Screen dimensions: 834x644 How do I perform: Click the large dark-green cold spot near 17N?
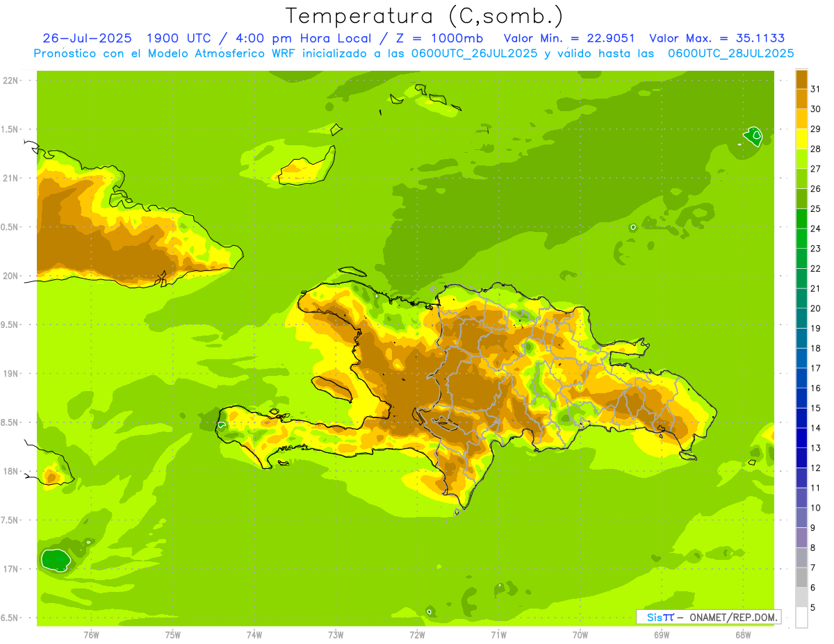[56, 559]
